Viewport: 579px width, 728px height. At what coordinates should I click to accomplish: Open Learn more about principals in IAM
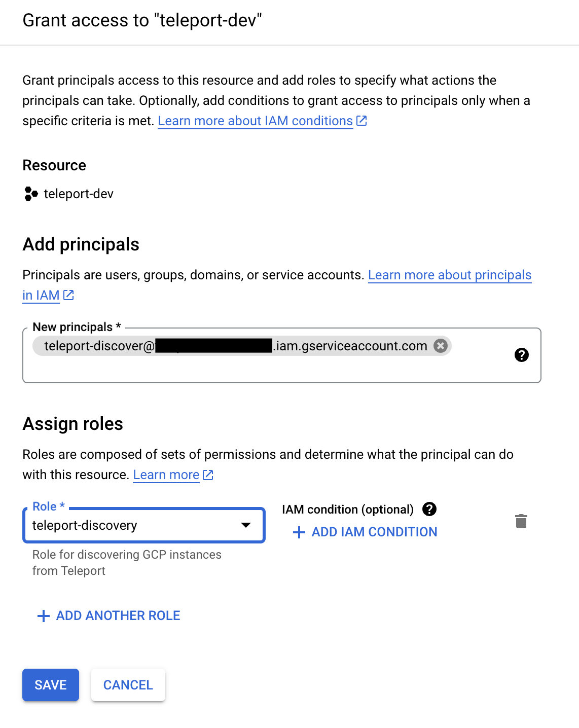449,275
